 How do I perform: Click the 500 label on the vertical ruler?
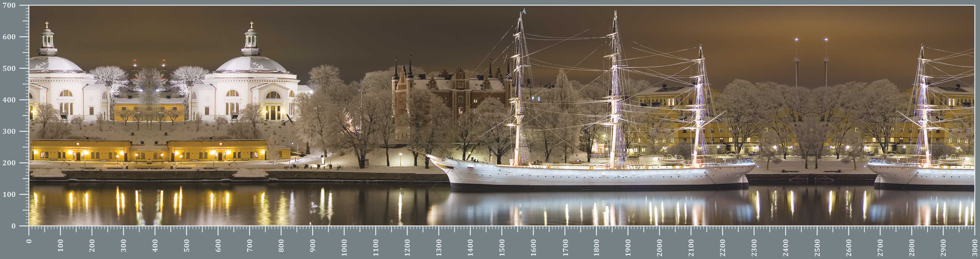coord(9,68)
